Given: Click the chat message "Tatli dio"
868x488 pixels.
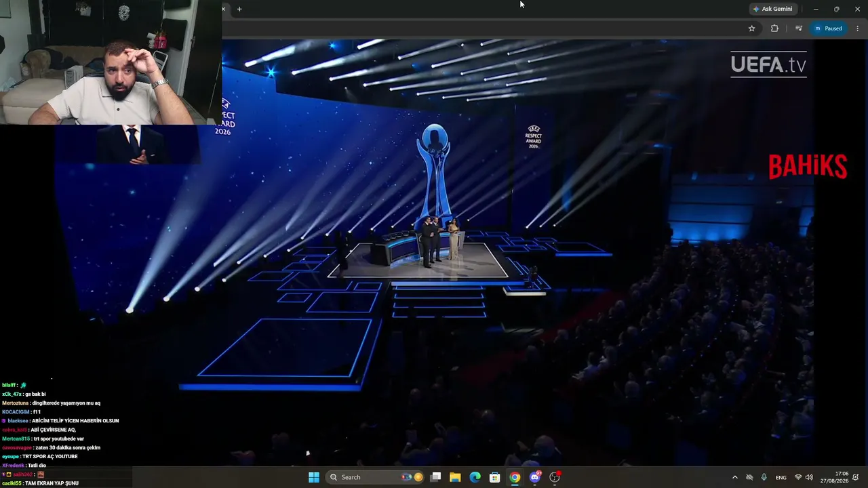Looking at the screenshot, I should (x=37, y=466).
